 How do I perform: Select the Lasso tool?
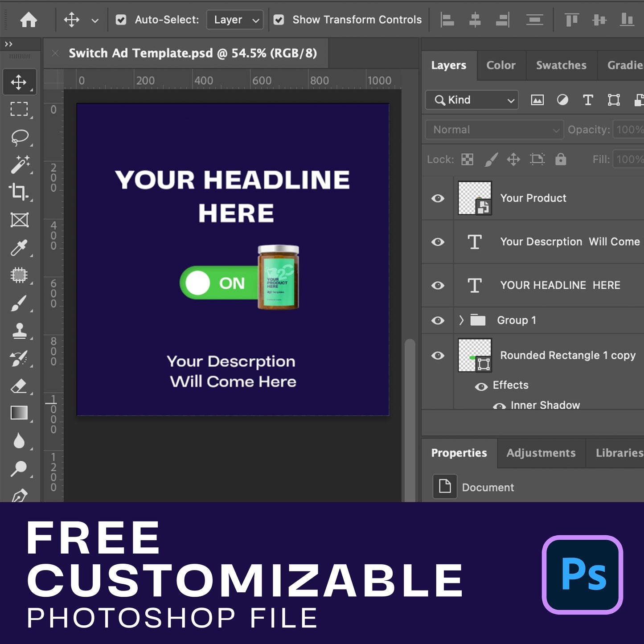tap(19, 138)
